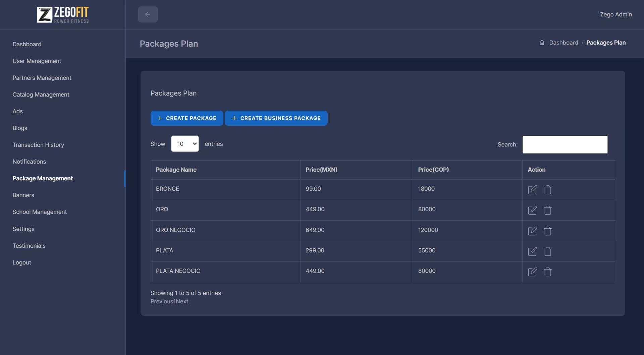The width and height of the screenshot is (644, 355).
Task: Open the show entries dropdown
Action: pyautogui.click(x=185, y=144)
